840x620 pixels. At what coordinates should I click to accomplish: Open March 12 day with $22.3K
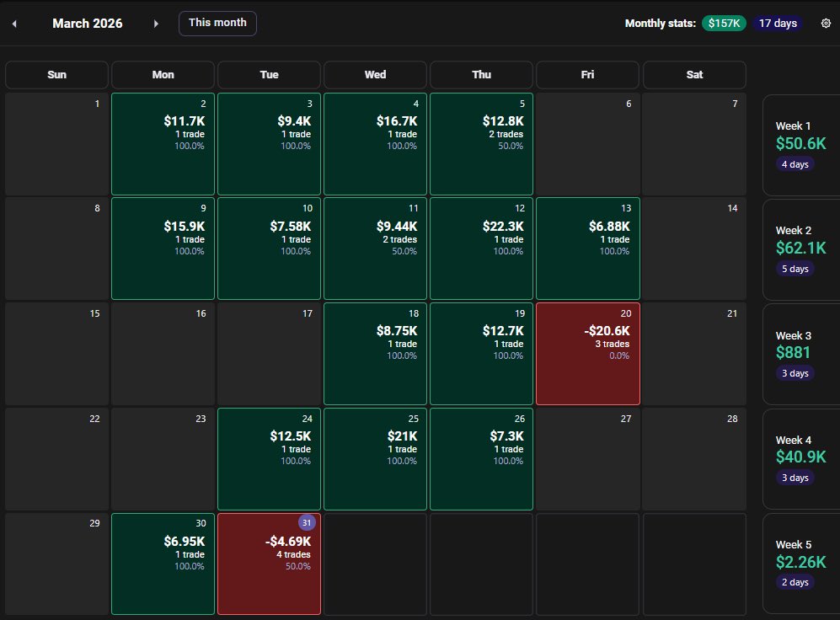481,249
